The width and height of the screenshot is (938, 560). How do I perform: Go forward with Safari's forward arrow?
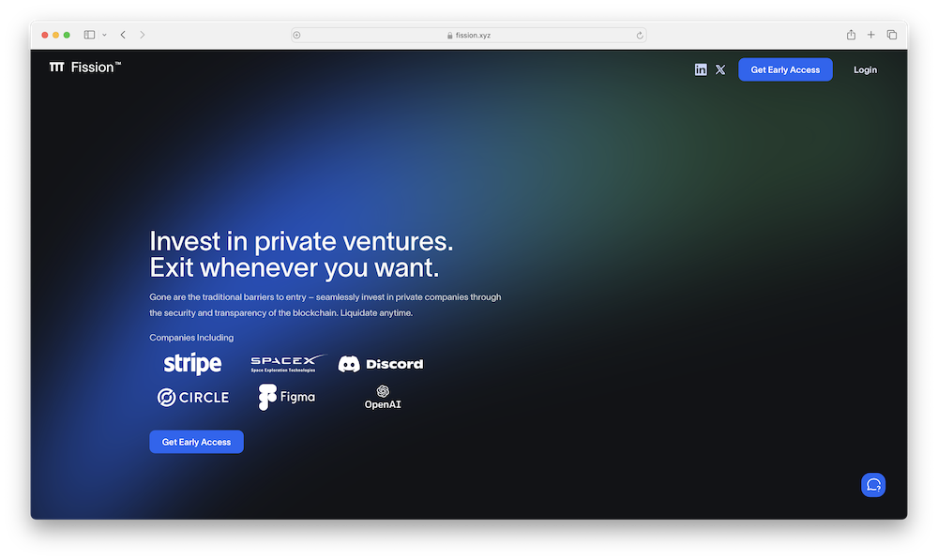pos(143,35)
